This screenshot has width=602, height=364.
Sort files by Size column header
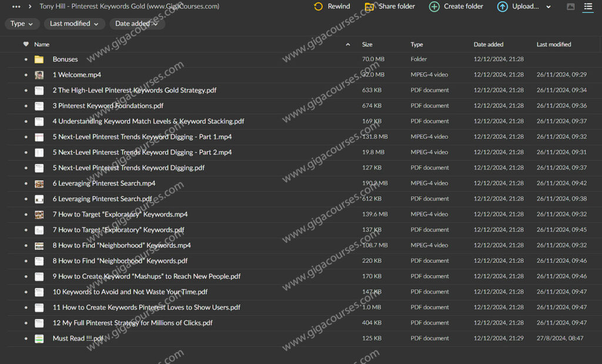(367, 45)
